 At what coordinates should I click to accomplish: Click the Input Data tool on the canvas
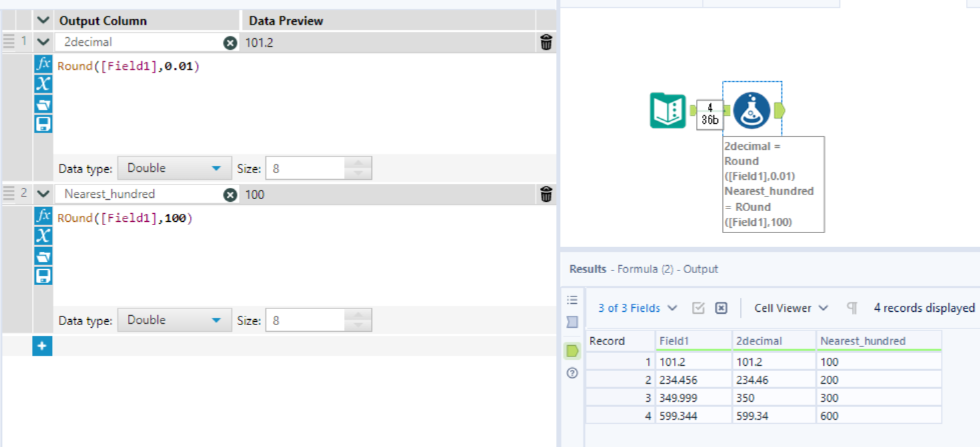click(x=667, y=110)
